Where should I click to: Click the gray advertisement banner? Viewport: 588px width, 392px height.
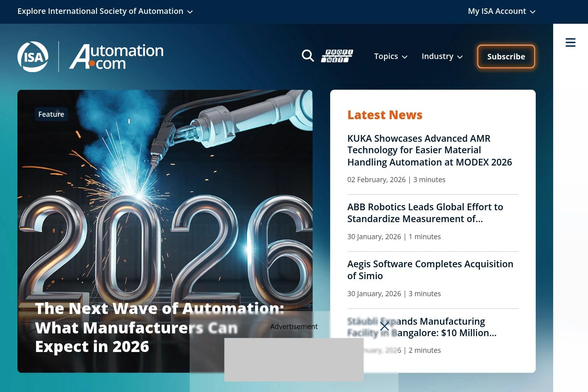pyautogui.click(x=294, y=360)
